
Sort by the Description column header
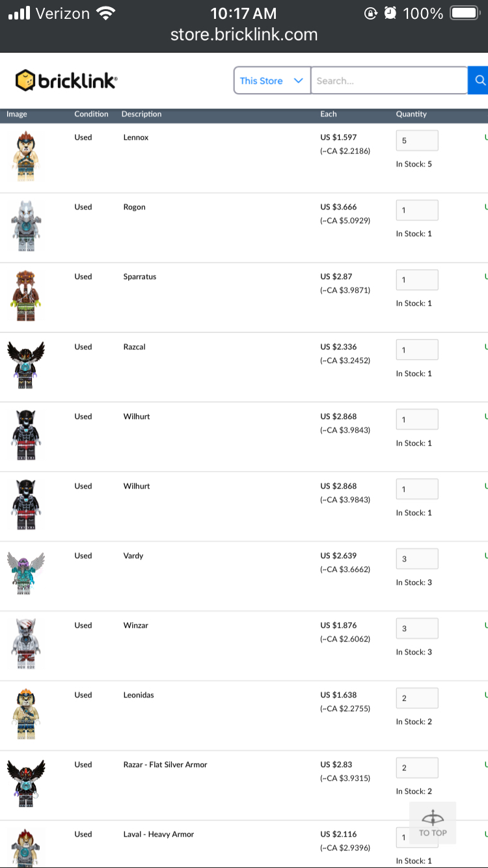point(141,114)
